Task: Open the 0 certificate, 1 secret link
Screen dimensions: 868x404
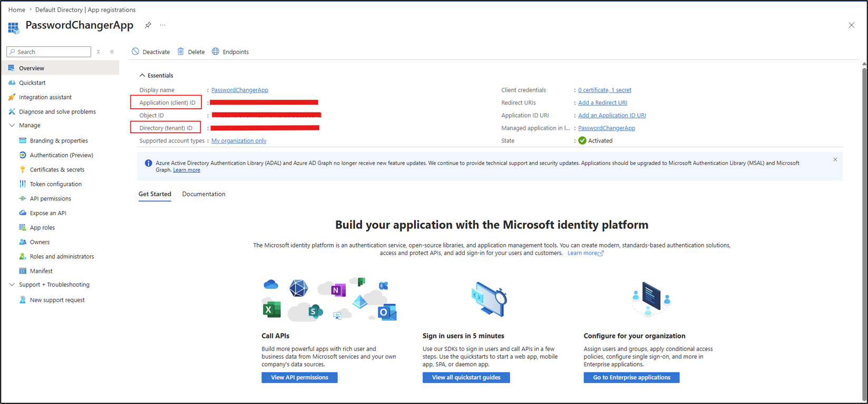Action: [x=604, y=90]
